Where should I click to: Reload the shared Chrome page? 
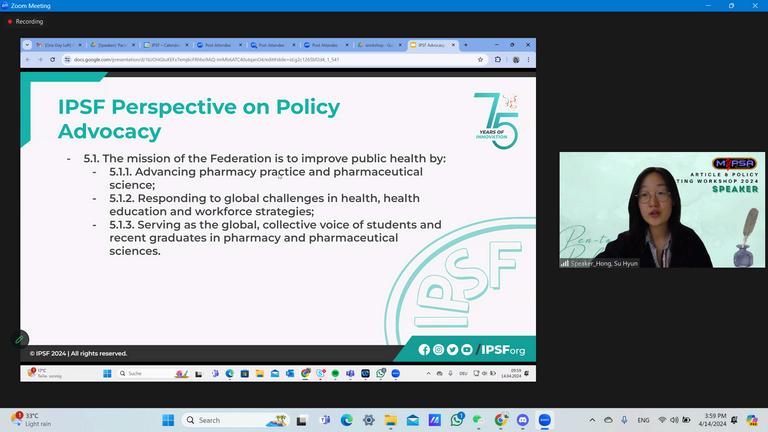pos(52,60)
